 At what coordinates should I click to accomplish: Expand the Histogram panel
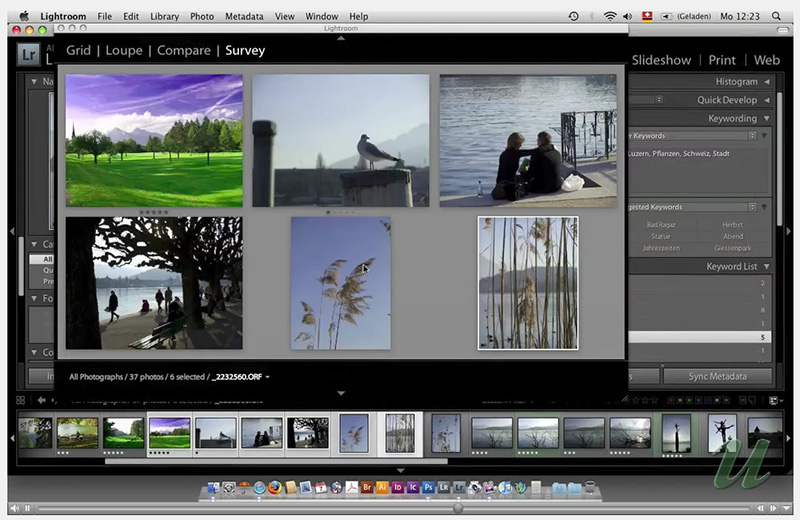click(766, 82)
